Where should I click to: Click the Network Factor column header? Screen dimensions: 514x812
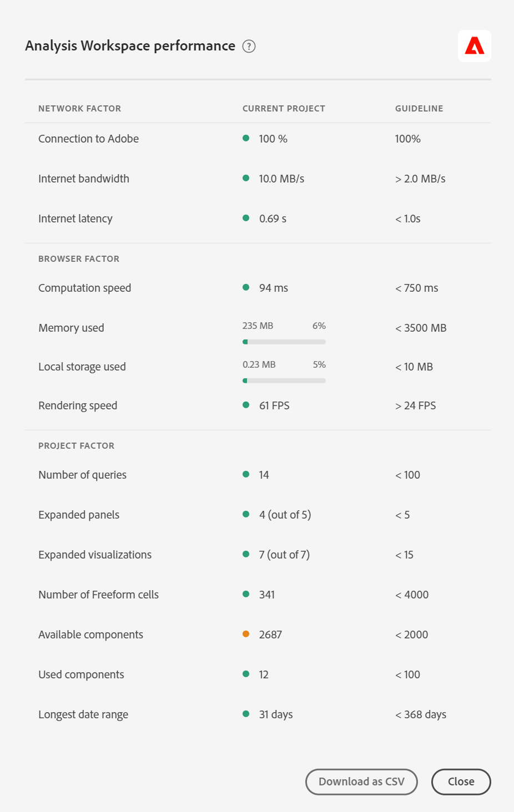79,109
